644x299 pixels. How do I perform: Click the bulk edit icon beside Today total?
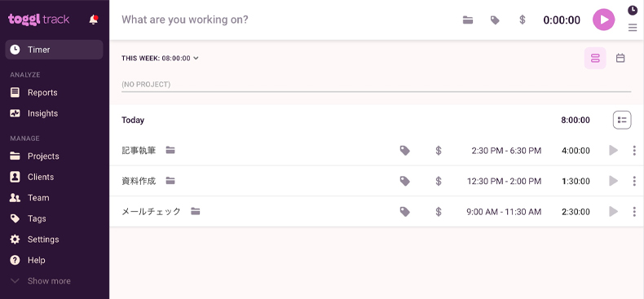pos(622,120)
